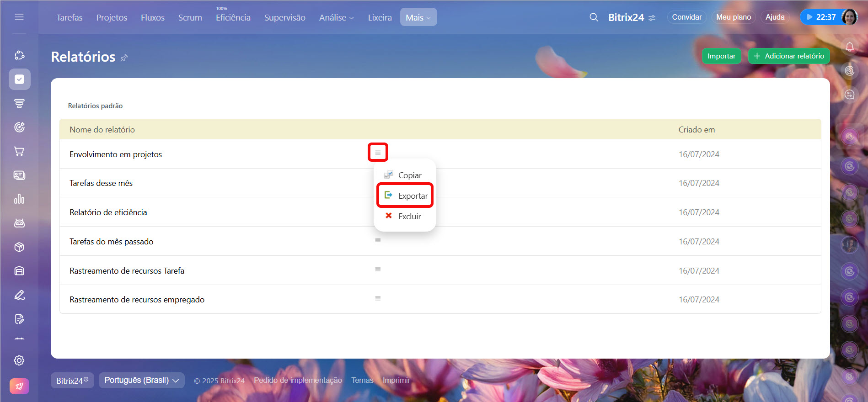Screen dimensions: 868x402
Task: Choose Copiar in the context menu
Action: click(409, 175)
